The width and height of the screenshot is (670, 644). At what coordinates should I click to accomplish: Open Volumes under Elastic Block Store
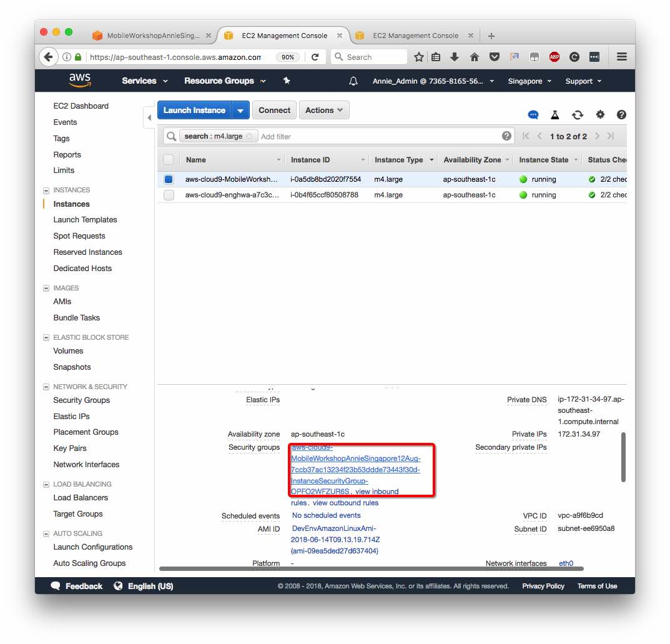coord(68,351)
